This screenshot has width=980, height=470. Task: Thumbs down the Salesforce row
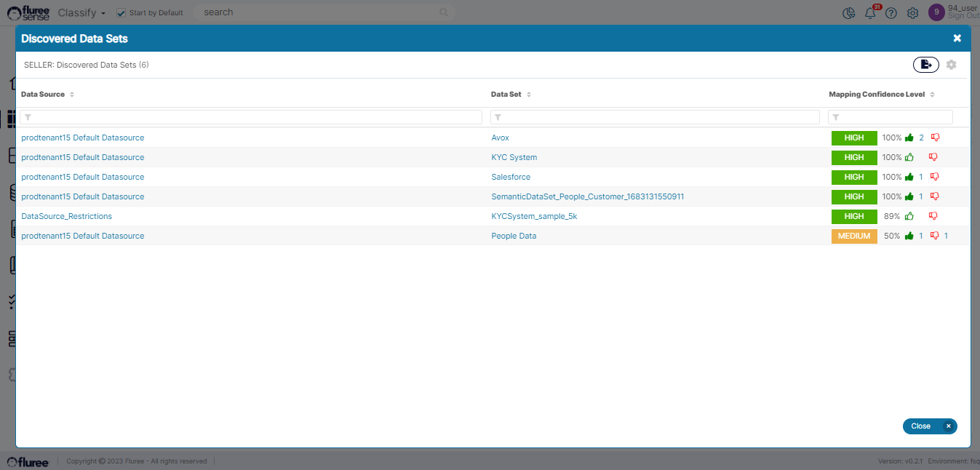pos(934,177)
